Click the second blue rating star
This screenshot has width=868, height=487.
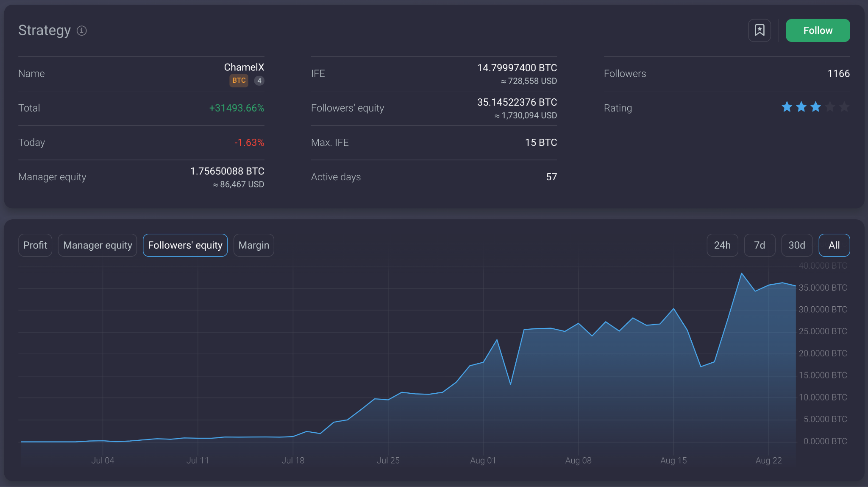[x=801, y=107]
